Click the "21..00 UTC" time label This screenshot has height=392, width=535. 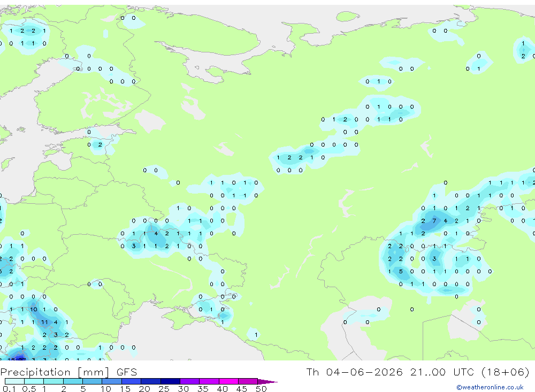443,372
